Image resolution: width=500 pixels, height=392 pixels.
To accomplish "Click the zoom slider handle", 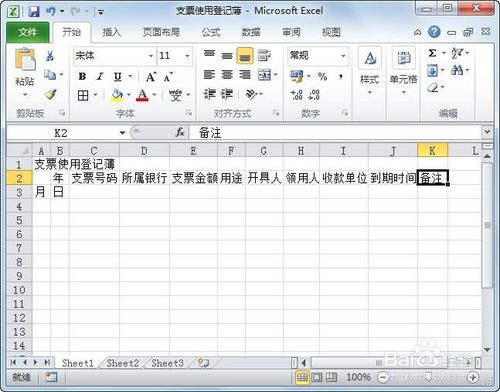I will tap(428, 377).
